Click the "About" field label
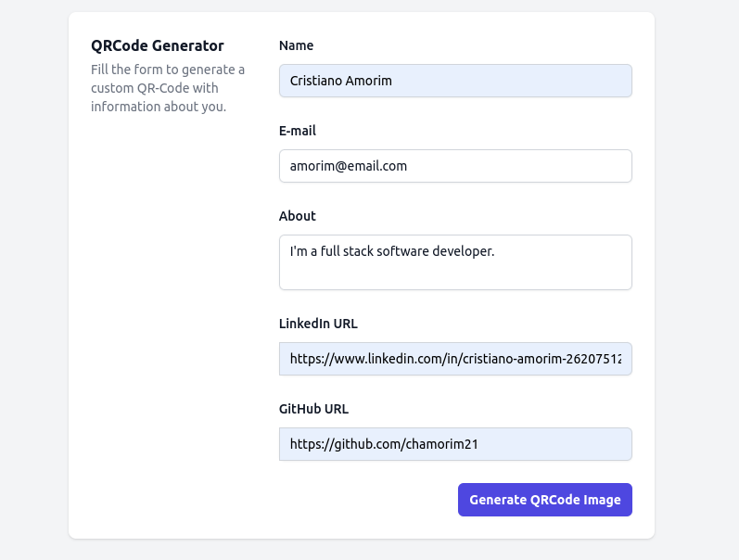The image size is (739, 560). [298, 216]
